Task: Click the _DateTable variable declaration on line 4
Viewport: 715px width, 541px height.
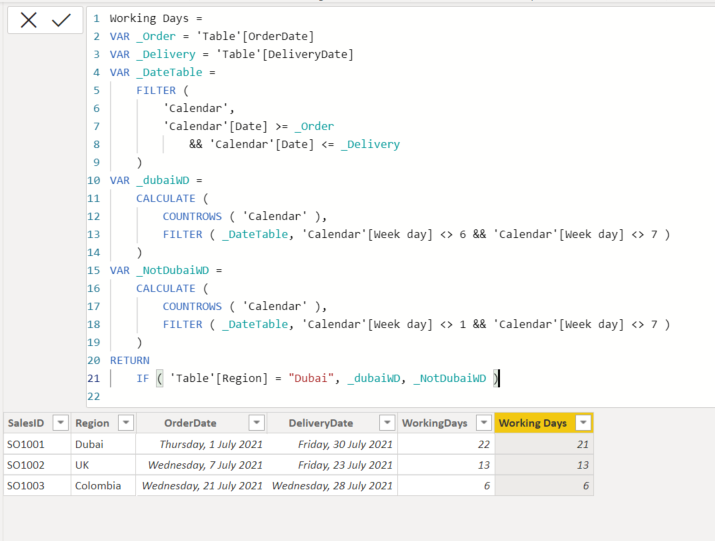Action: pos(169,72)
